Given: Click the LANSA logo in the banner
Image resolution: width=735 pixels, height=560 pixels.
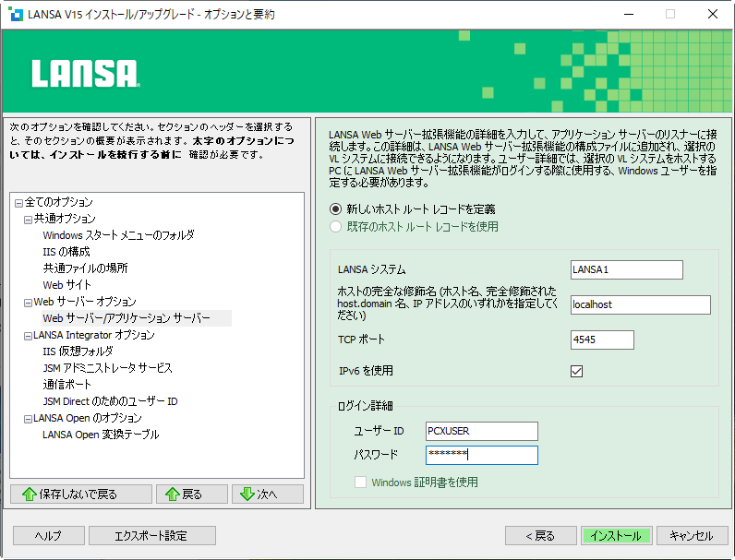Looking at the screenshot, I should click(x=86, y=74).
